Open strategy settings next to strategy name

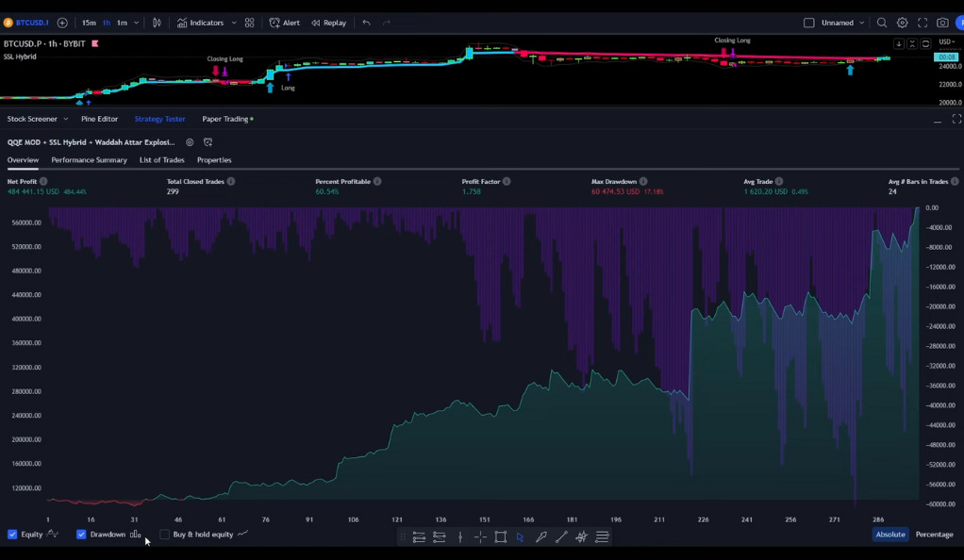point(190,142)
